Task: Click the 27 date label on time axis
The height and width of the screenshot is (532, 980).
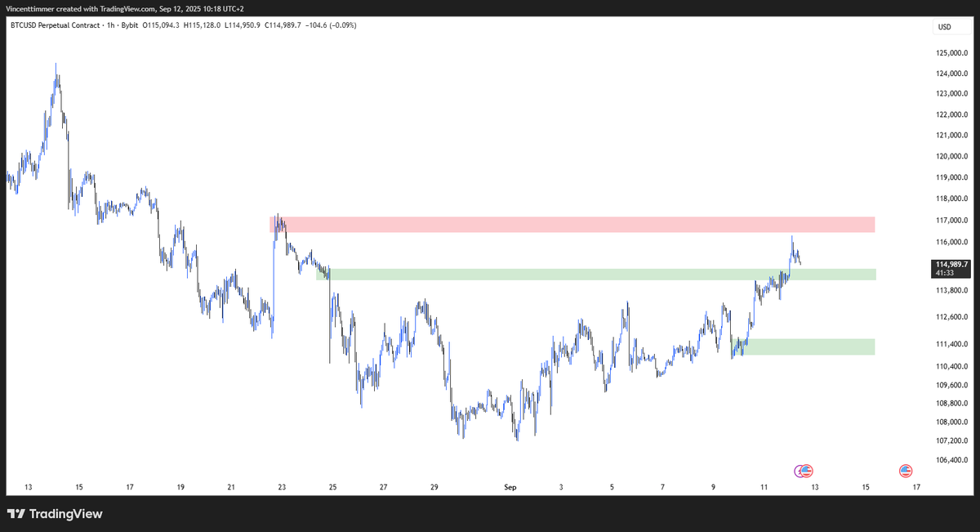Action: 383,488
